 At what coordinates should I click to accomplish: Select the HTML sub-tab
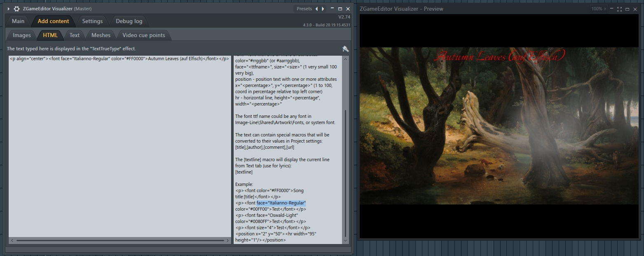(x=50, y=35)
